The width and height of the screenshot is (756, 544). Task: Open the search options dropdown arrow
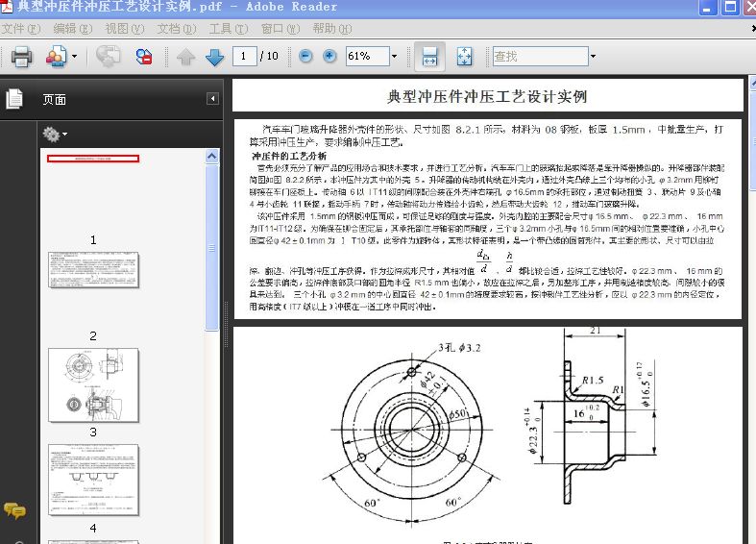[x=593, y=57]
